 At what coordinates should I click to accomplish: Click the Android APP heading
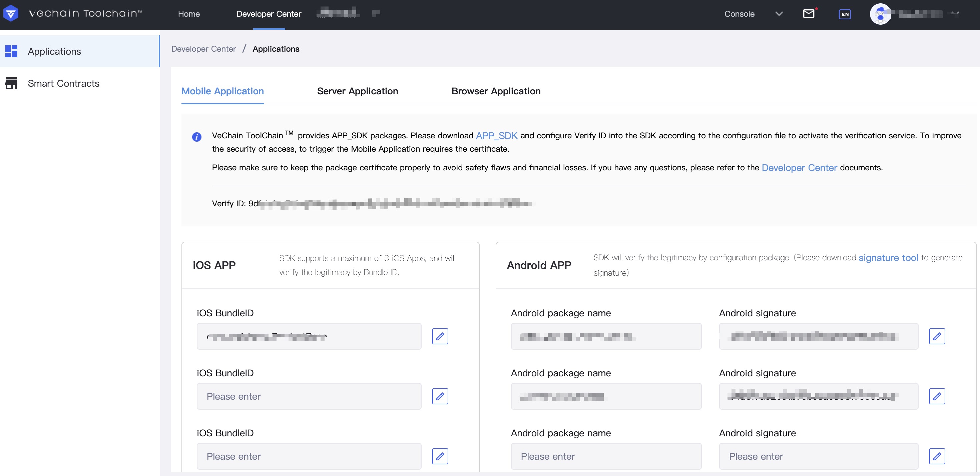[x=539, y=265]
